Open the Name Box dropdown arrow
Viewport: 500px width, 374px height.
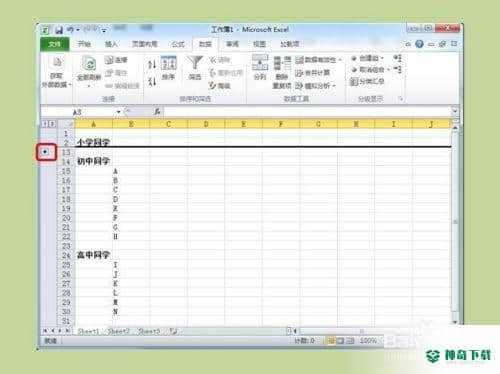[118, 112]
